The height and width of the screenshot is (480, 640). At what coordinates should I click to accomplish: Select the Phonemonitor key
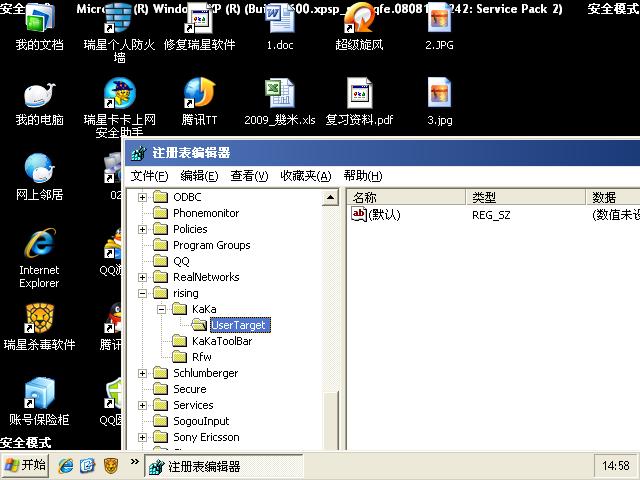tap(206, 213)
